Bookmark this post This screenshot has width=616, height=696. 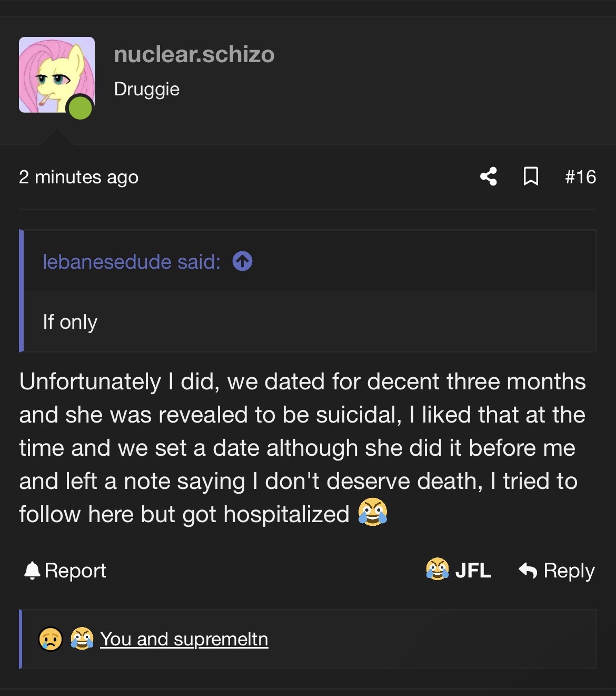(531, 177)
